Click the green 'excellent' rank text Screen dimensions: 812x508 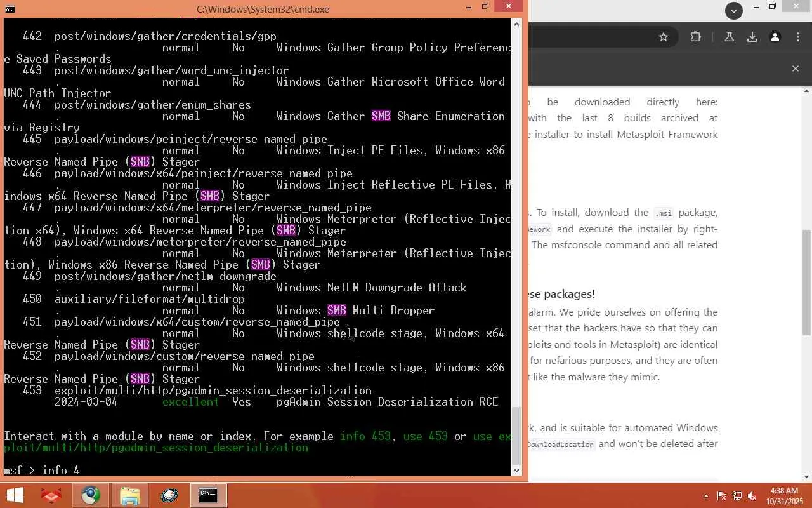[191, 402]
